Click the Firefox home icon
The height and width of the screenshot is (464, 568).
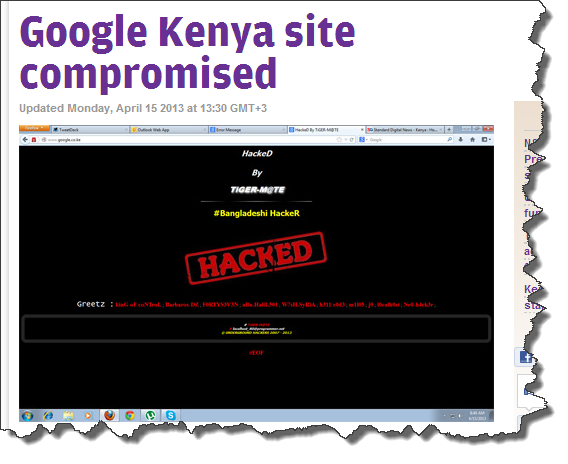coord(472,139)
